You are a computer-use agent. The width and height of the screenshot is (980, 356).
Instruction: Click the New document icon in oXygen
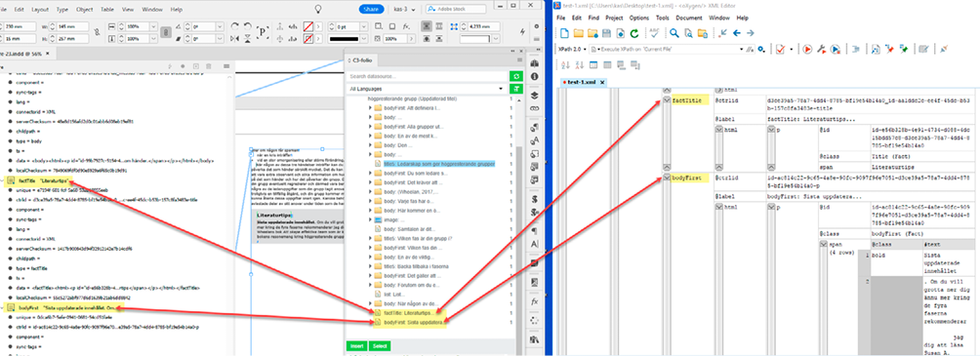click(564, 33)
